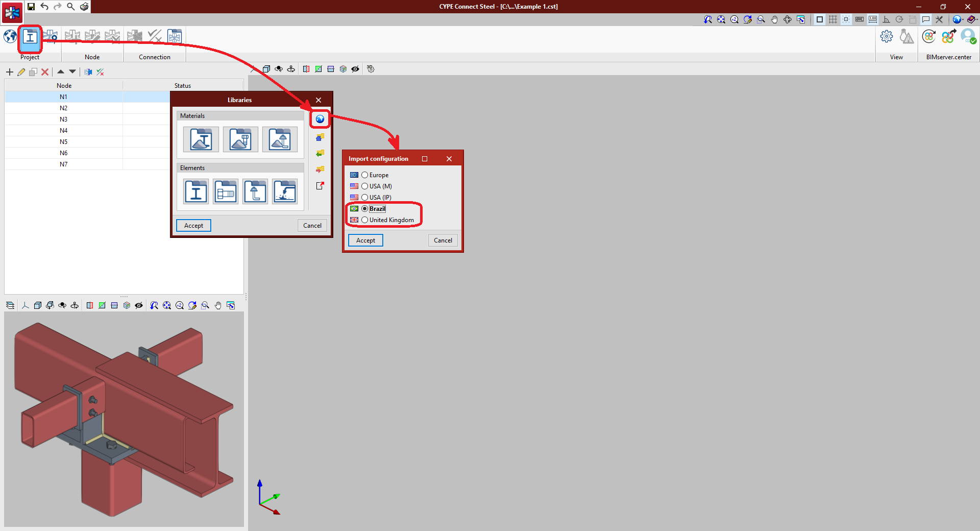
Task: Click the Node column header
Action: pyautogui.click(x=64, y=86)
